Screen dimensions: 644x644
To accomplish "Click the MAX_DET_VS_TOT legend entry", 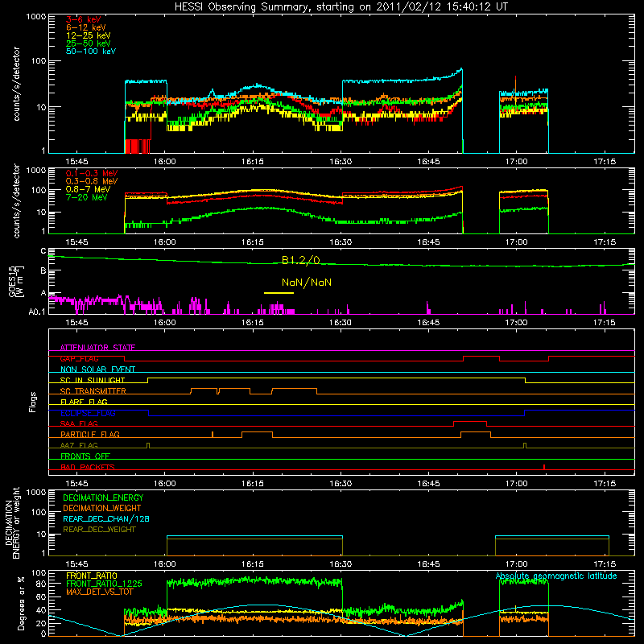I will [100, 592].
